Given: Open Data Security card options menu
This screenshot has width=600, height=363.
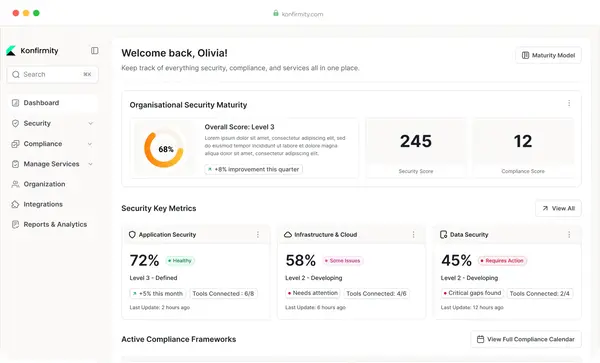Looking at the screenshot, I should 569,234.
